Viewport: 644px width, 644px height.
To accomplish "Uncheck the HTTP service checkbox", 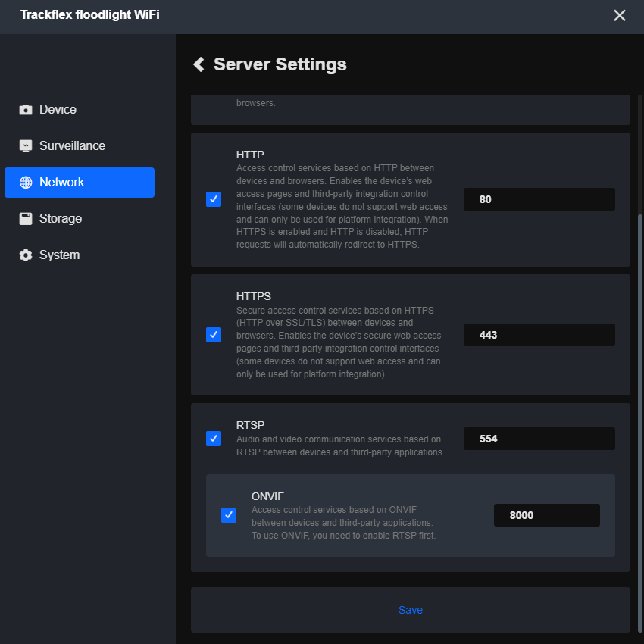I will [x=214, y=199].
